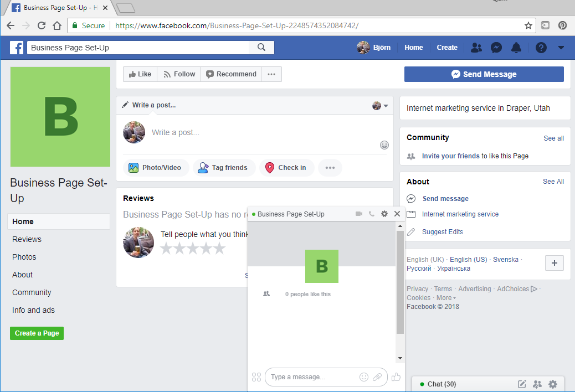575x392 pixels.
Task: Click the chat scrollbar down arrow
Action: pyautogui.click(x=400, y=358)
